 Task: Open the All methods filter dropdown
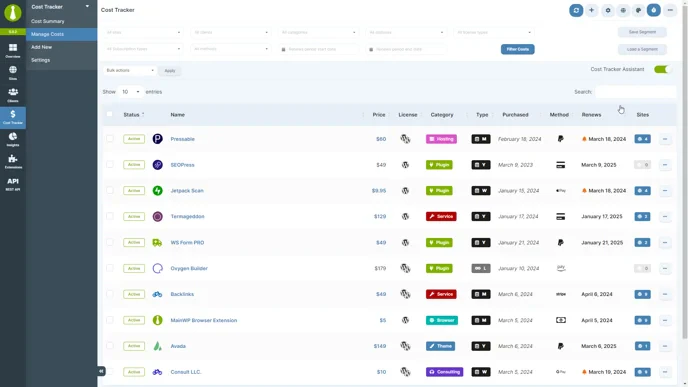pos(231,49)
